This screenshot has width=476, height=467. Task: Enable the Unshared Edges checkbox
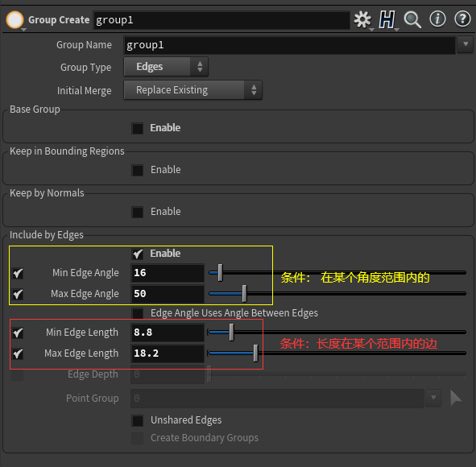[137, 421]
